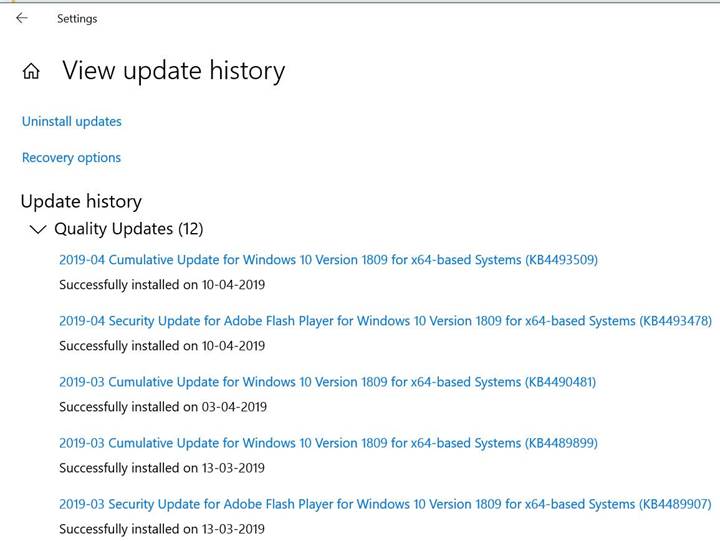The image size is (720, 541).
Task: Click the Settings window title
Action: tap(77, 18)
